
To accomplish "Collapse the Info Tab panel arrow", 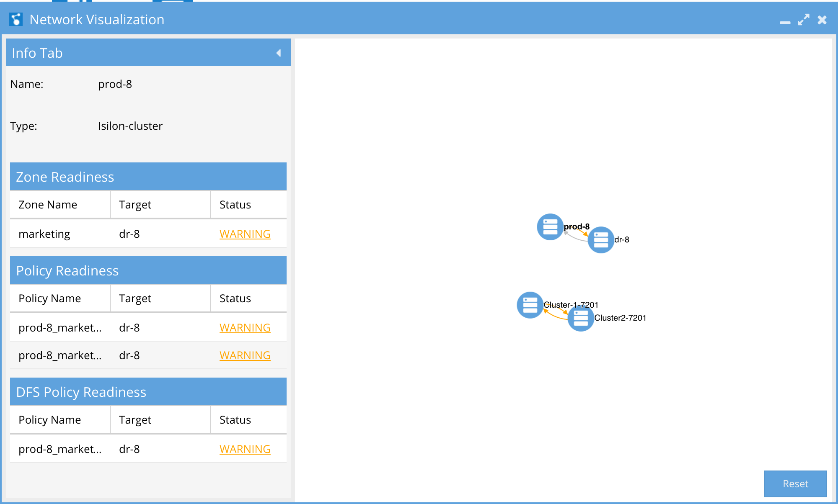I will click(x=278, y=53).
